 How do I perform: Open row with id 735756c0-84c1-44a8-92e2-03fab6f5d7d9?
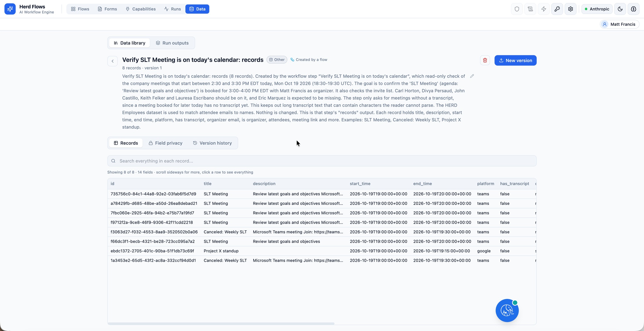(322, 194)
